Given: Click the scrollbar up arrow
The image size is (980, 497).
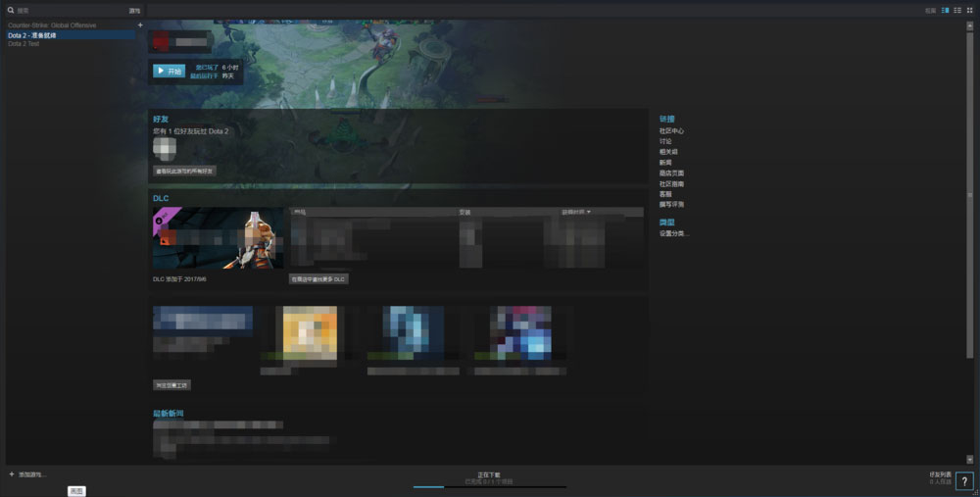Looking at the screenshot, I should [x=970, y=25].
